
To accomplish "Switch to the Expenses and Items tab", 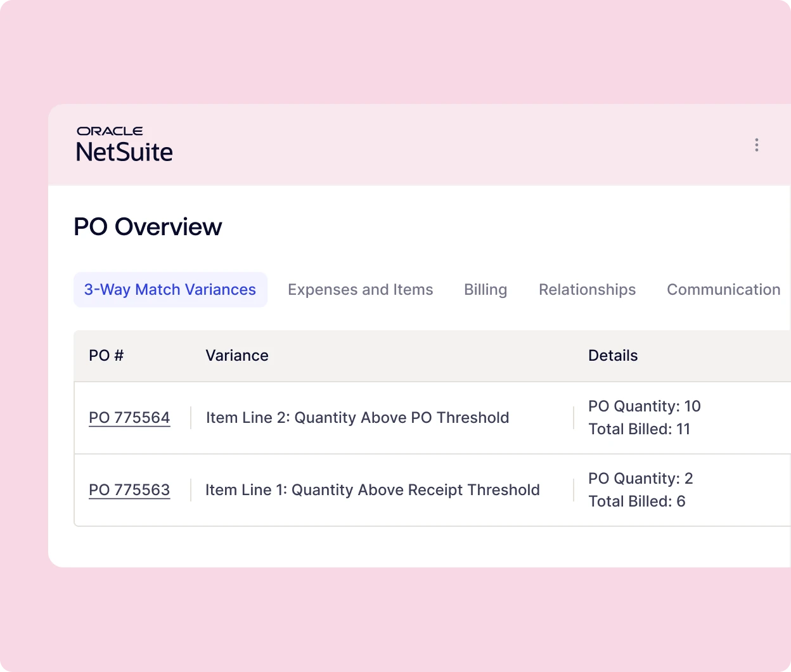I will click(360, 290).
